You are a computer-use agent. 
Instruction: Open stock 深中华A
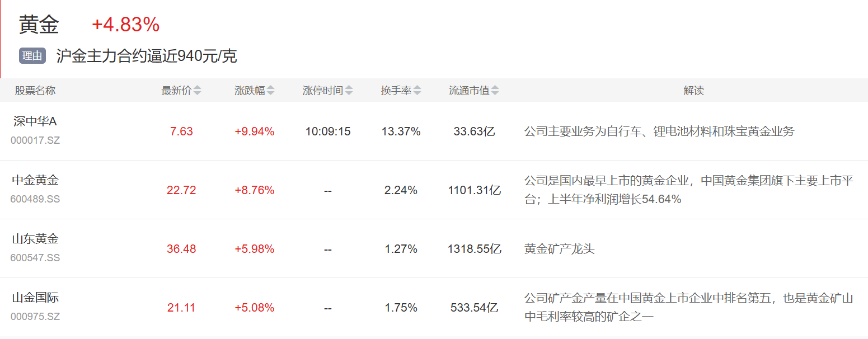[x=35, y=121]
